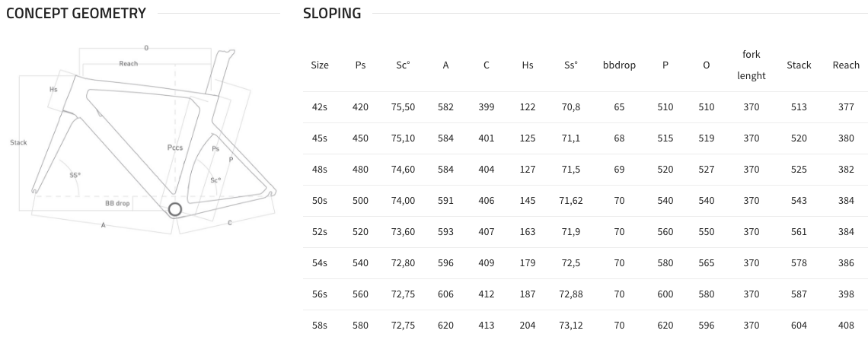Click the 50s size row label
The height and width of the screenshot is (340, 868).
(320, 201)
